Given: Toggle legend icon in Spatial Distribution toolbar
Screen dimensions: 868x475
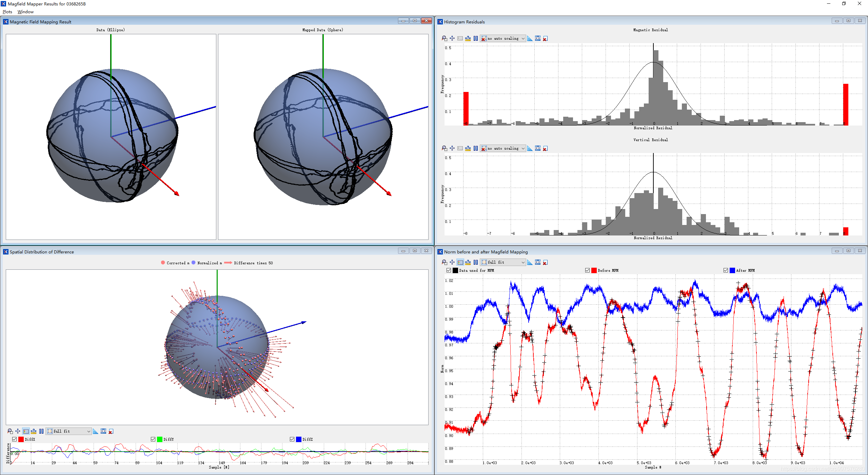Looking at the screenshot, I should [x=26, y=431].
